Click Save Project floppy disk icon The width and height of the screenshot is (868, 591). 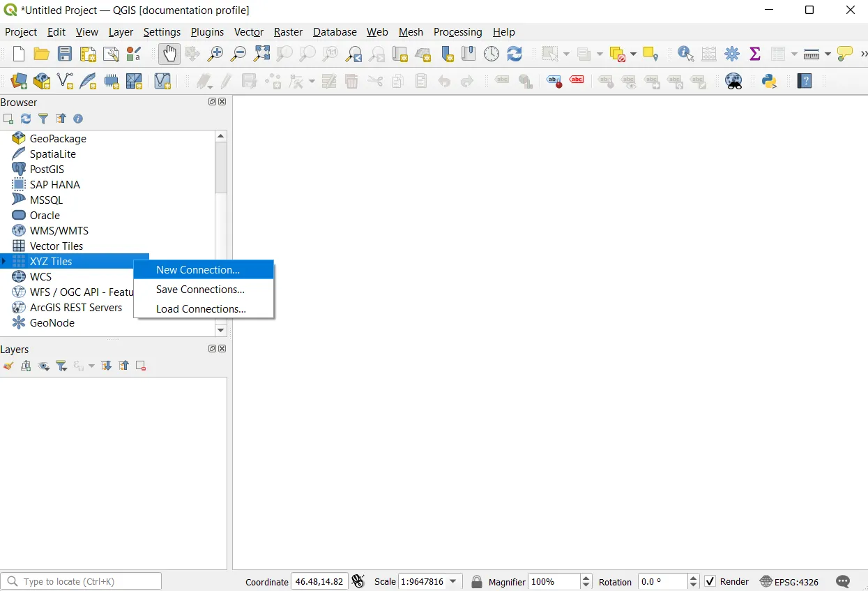pyautogui.click(x=65, y=54)
